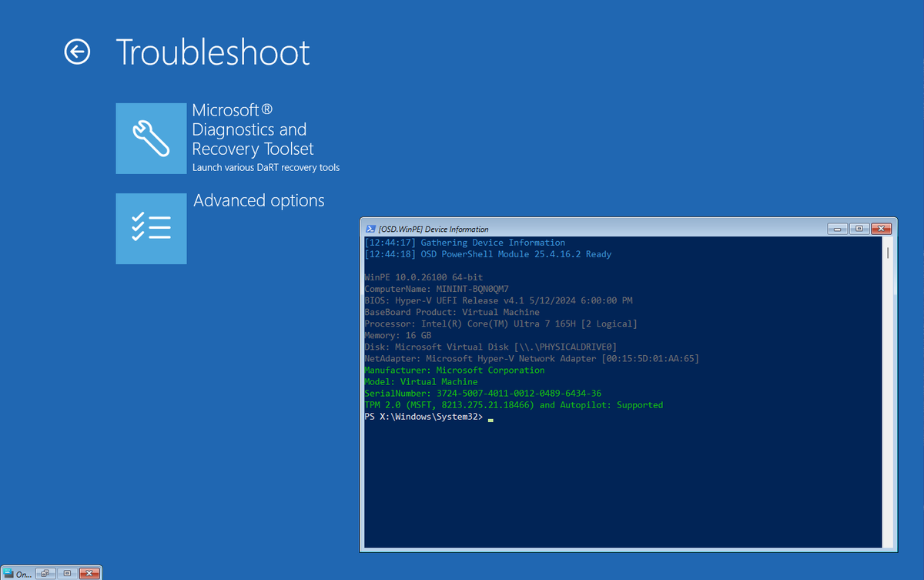Go back using the circled arrow icon
The height and width of the screenshot is (580, 924).
[77, 52]
